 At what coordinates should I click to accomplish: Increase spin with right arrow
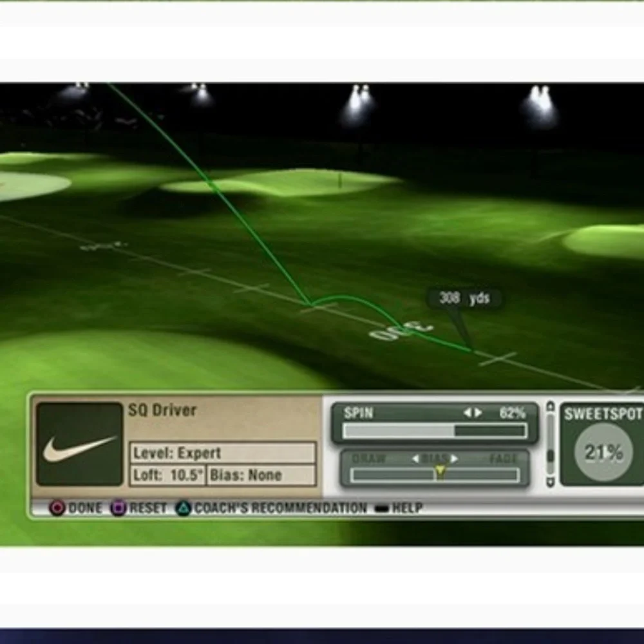click(x=478, y=413)
